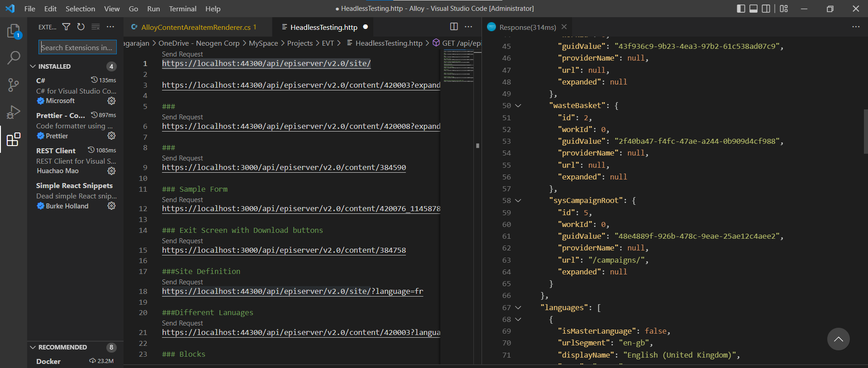Focus the Search Extensions input field

77,47
